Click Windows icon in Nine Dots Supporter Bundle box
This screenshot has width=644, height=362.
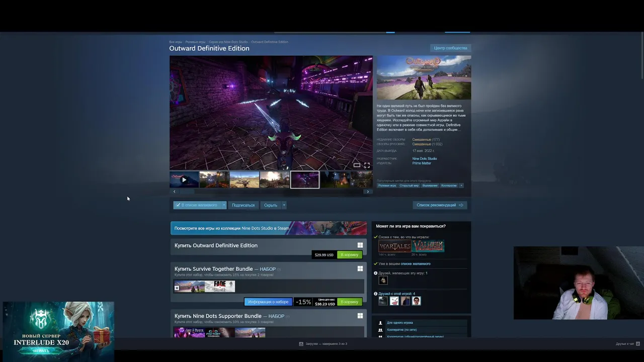360,316
